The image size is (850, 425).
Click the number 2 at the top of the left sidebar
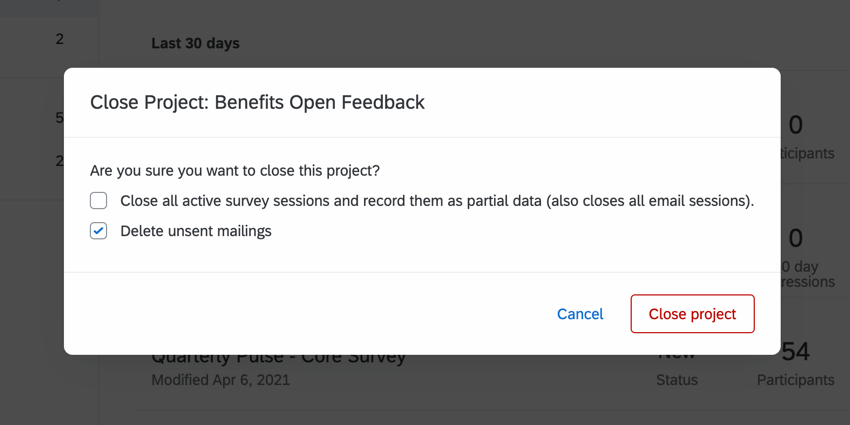click(60, 39)
